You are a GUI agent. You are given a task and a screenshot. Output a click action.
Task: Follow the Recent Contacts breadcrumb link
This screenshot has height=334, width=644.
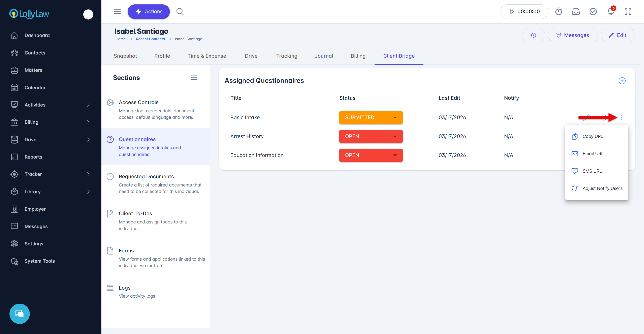[x=150, y=39]
